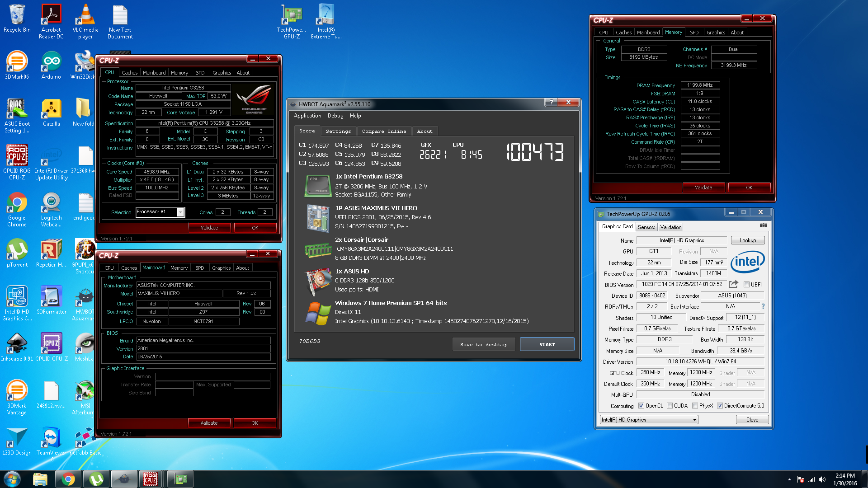Toggle the DirectCompute 5.0 checkbox

pyautogui.click(x=720, y=406)
